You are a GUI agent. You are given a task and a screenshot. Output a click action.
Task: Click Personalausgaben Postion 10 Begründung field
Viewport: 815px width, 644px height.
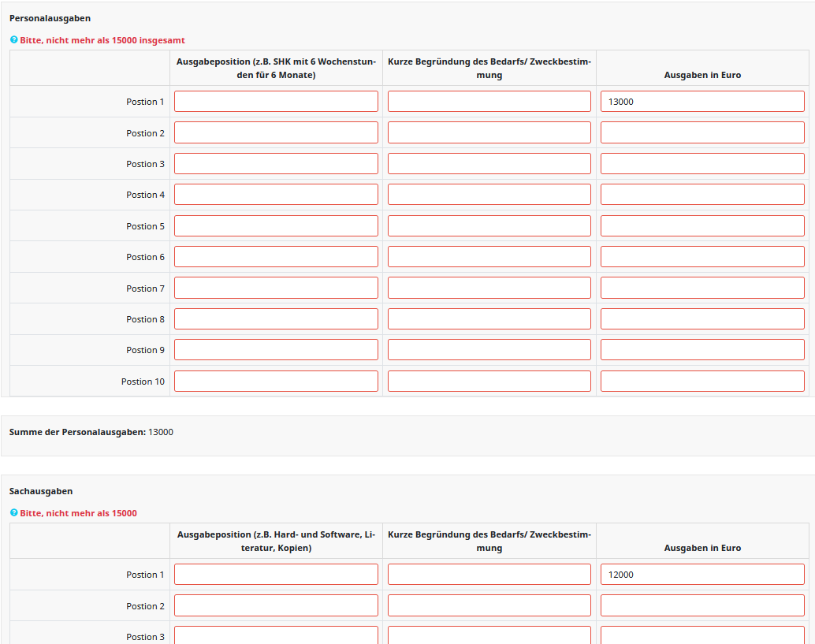(489, 381)
